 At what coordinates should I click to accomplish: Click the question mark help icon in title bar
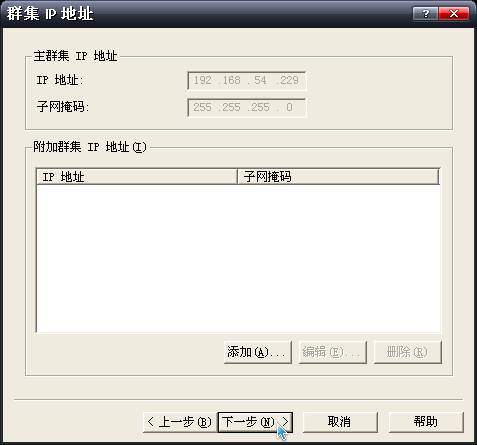coord(425,14)
